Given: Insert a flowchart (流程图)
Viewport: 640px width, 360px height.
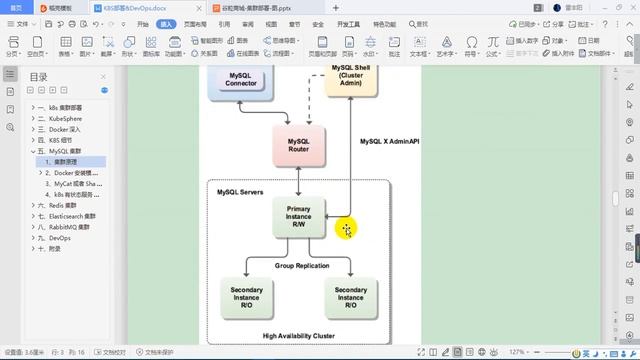Looking at the screenshot, I should [x=279, y=53].
